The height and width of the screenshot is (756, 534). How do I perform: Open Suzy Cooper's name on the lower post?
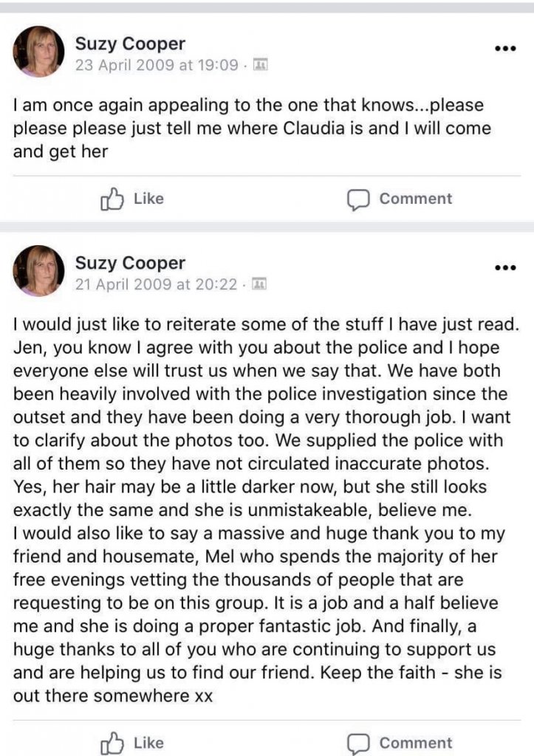[130, 263]
